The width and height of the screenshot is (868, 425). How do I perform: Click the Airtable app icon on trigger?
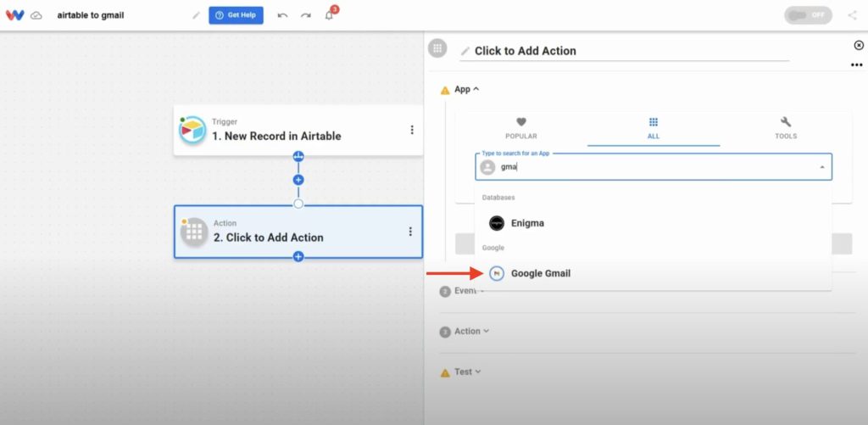pos(192,130)
